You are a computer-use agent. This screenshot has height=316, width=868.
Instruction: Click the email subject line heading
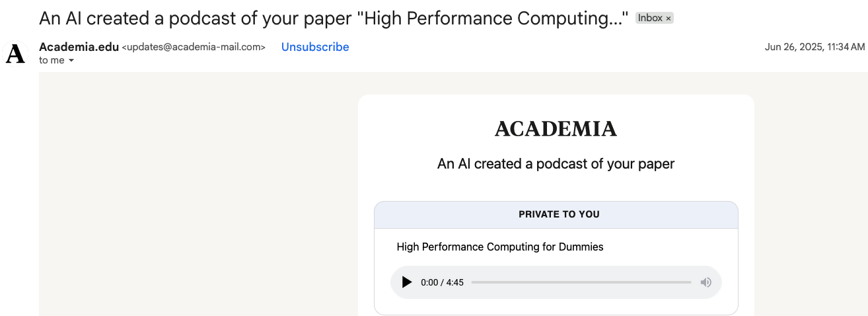click(x=334, y=18)
